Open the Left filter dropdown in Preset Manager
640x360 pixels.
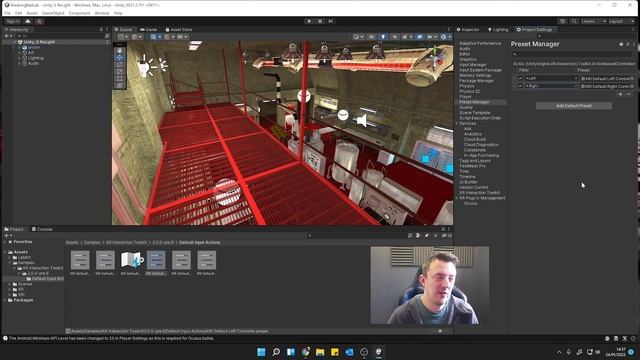pos(551,78)
